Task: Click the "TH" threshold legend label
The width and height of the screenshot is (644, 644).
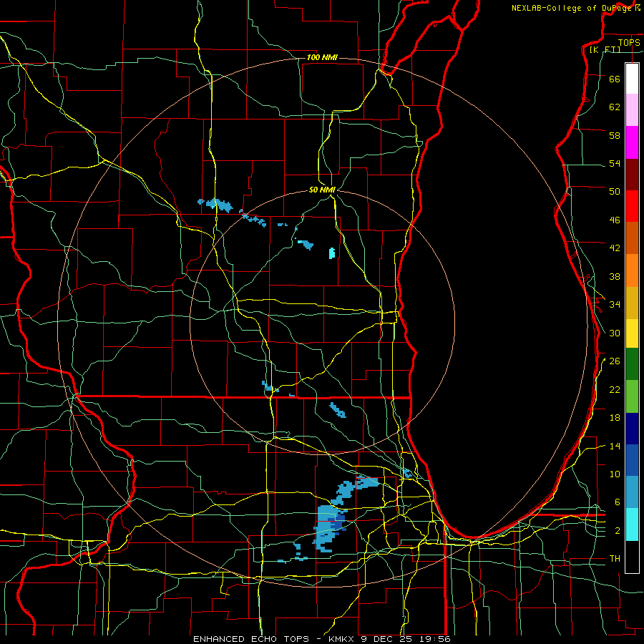Action: 615,558
